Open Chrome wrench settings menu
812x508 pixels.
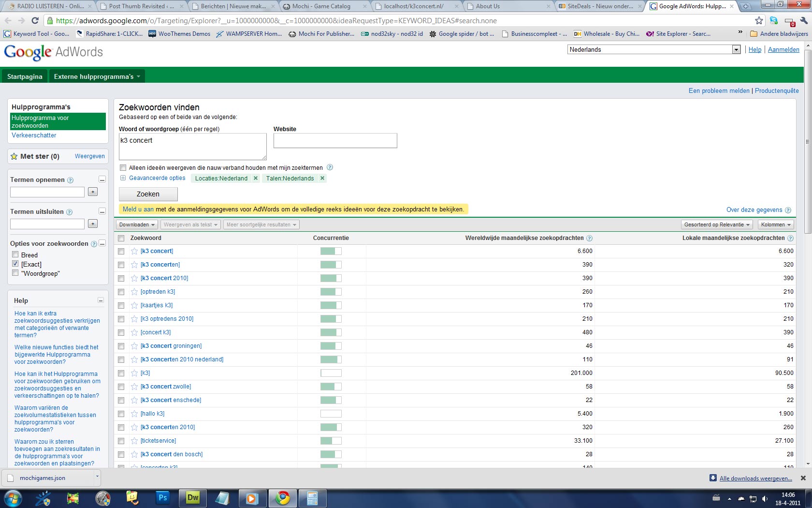804,20
